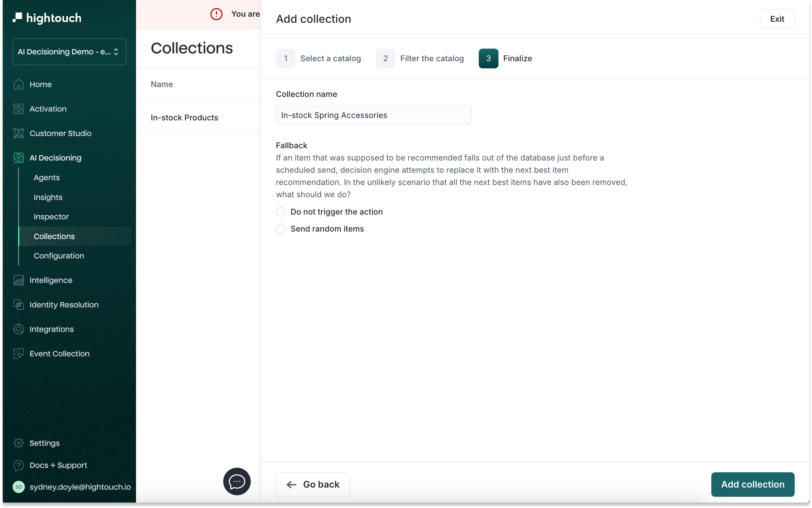Screen dimensions: 812x508
Task: Click the Customer Studio sidebar icon
Action: point(19,133)
